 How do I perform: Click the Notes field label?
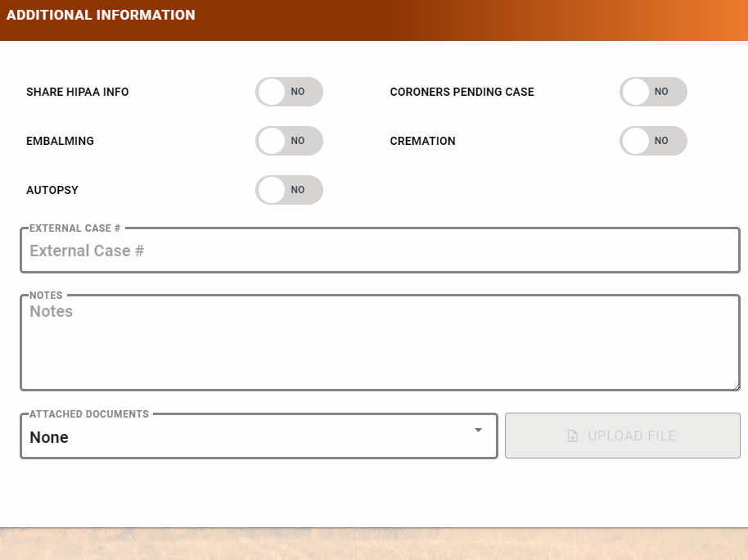pyautogui.click(x=45, y=295)
